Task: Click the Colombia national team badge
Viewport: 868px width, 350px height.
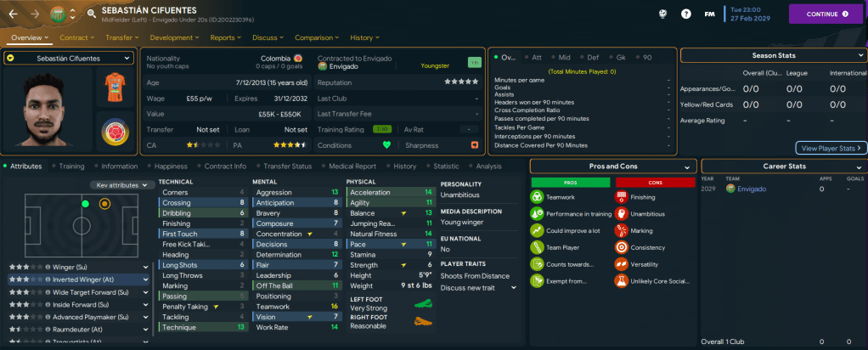Action: pos(112,131)
